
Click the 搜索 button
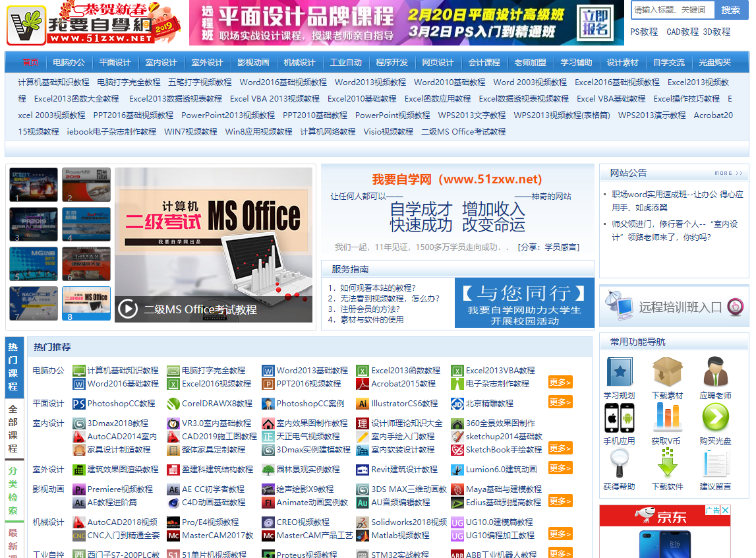coord(730,10)
